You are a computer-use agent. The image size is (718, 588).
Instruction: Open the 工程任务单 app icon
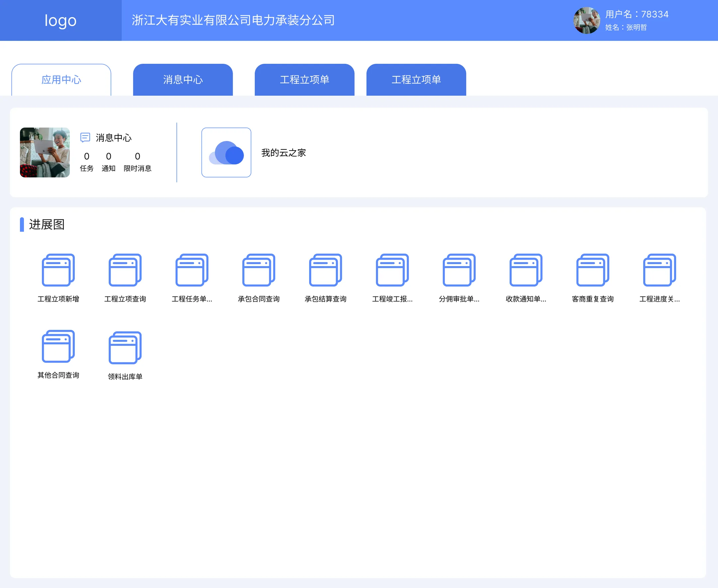(x=192, y=270)
